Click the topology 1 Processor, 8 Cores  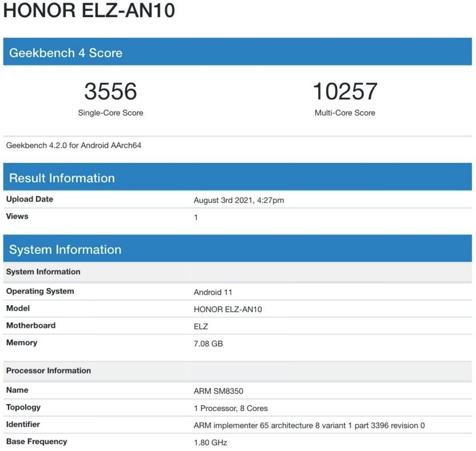[x=231, y=408]
